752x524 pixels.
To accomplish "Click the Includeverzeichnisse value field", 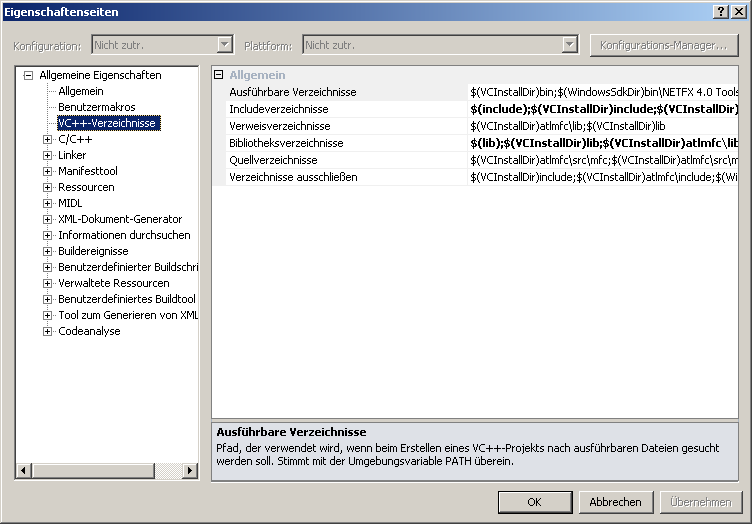I will (603, 109).
